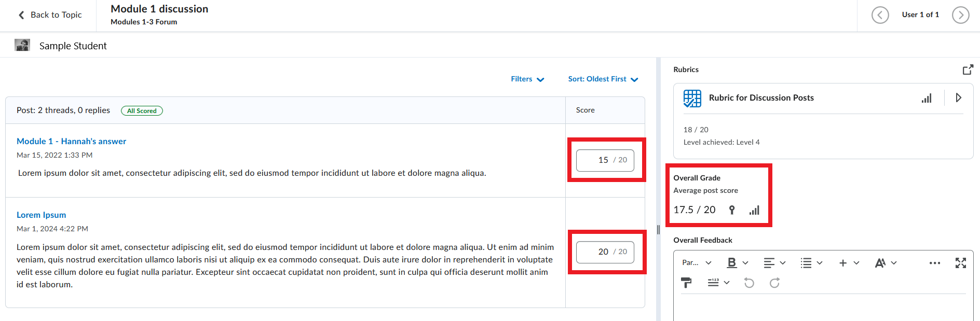Viewport: 980px width, 321px height.
Task: Redo the last feedback edit
Action: 774,283
